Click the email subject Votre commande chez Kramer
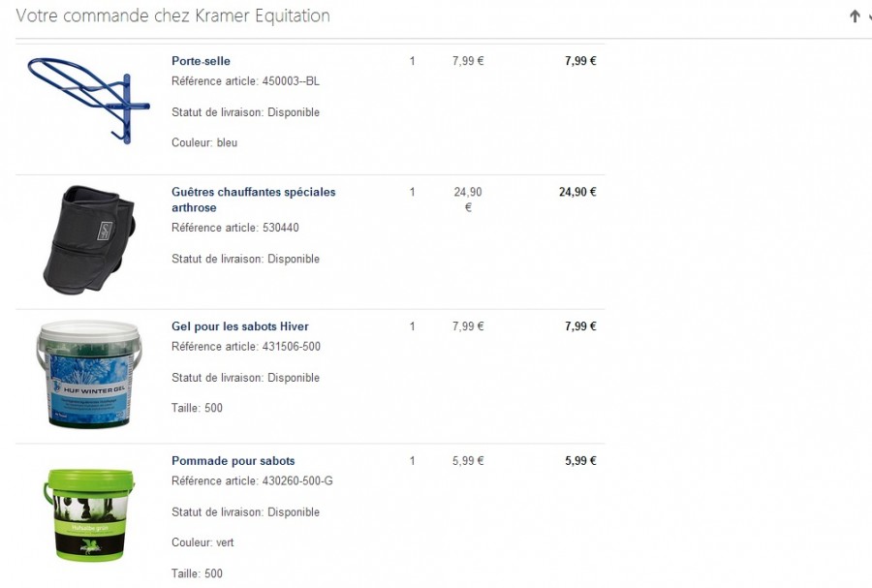872x588 pixels. (173, 16)
